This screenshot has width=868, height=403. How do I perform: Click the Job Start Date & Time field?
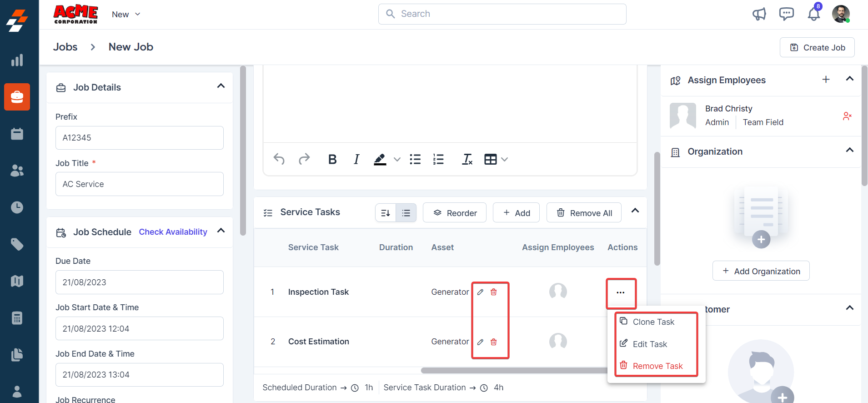point(140,328)
